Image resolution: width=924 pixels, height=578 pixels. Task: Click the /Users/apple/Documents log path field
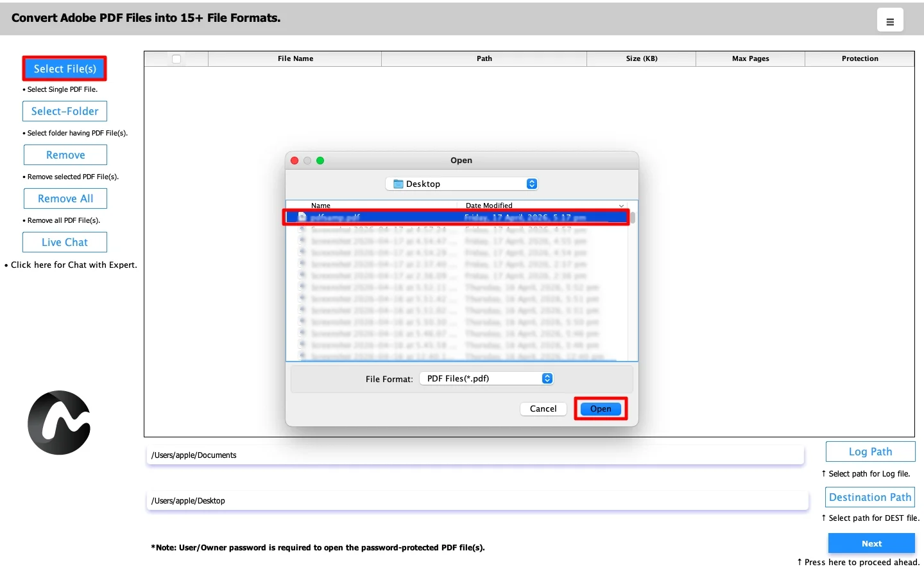tap(475, 455)
